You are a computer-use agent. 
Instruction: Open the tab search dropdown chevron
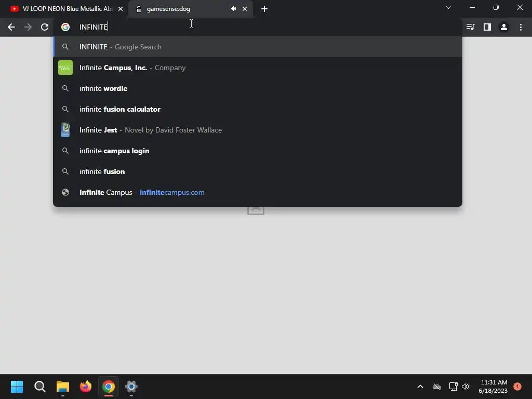[x=448, y=7]
